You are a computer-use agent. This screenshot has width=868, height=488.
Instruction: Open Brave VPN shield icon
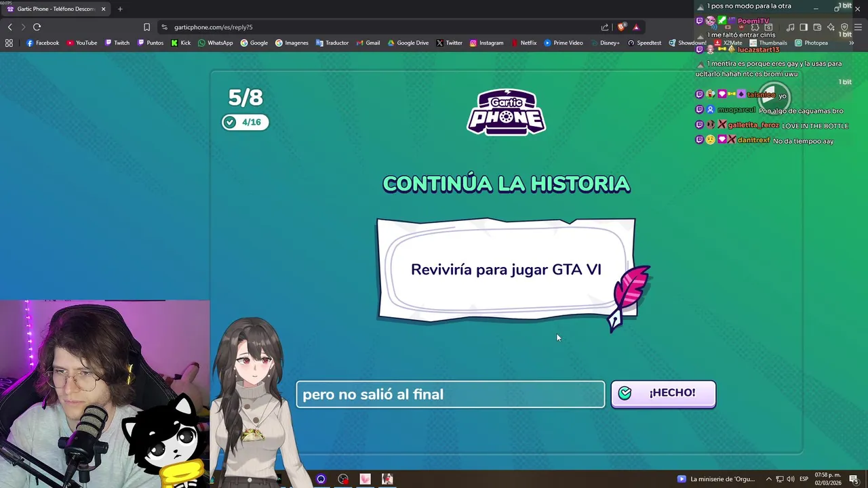tap(844, 27)
